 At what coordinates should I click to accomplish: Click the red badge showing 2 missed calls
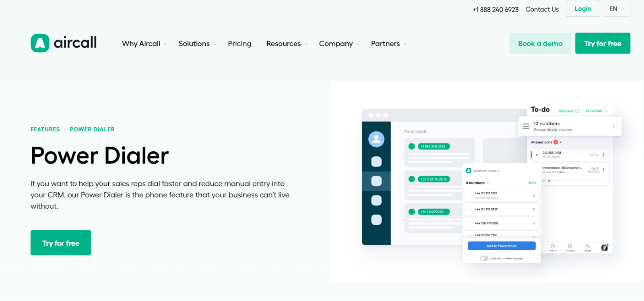point(555,142)
